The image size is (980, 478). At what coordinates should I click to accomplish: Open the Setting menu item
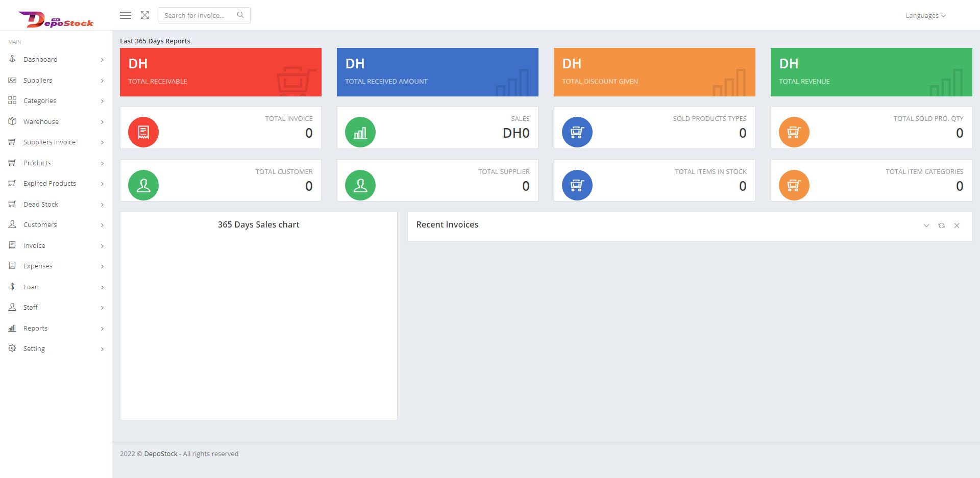point(56,348)
